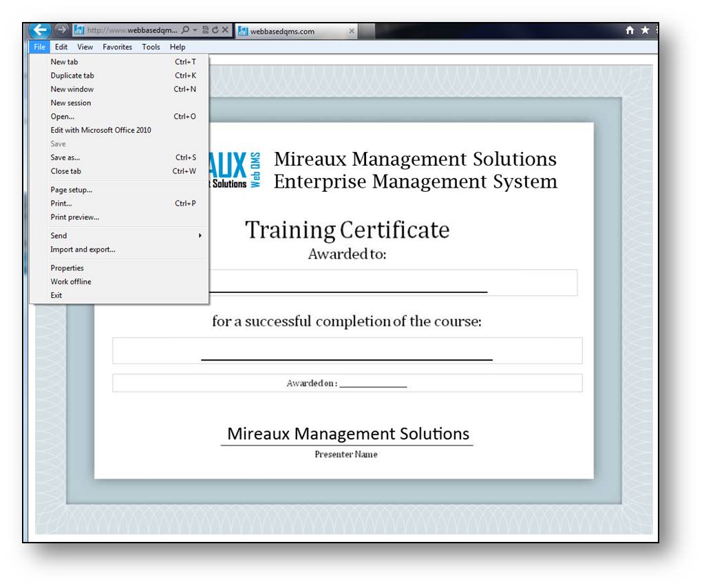Click the forward navigation arrow

(61, 30)
